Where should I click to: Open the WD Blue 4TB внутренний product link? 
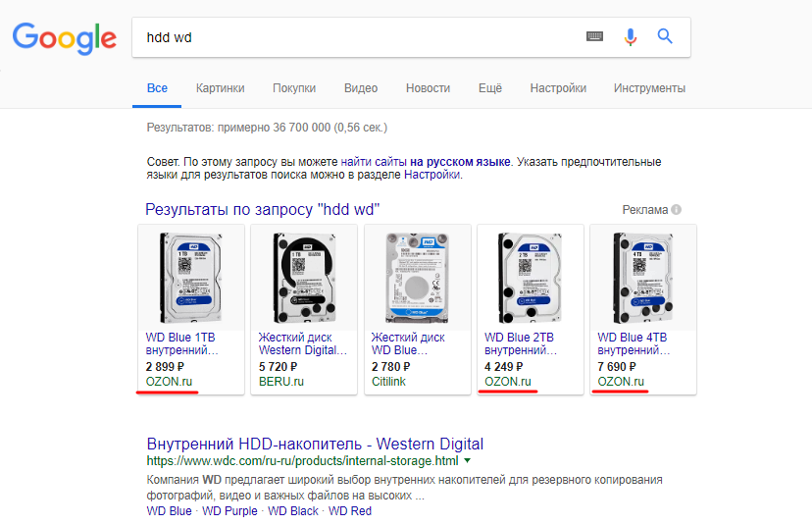click(x=634, y=343)
